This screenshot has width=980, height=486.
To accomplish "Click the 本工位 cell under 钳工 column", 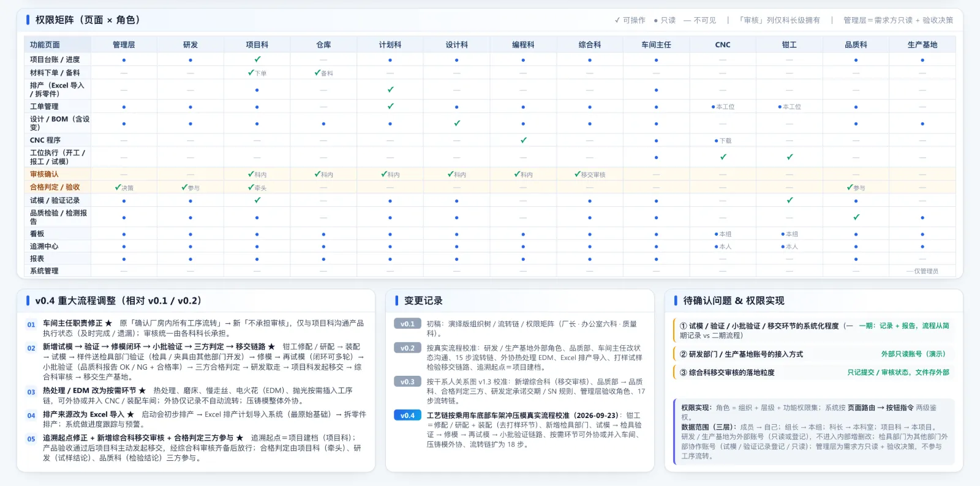I will pos(790,107).
